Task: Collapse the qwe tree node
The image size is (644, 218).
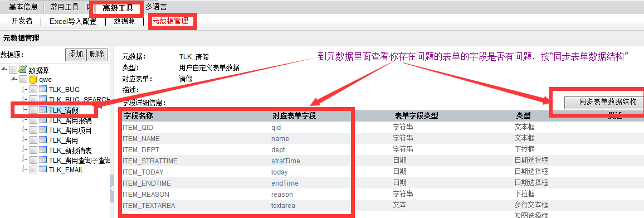Action: tap(13, 79)
